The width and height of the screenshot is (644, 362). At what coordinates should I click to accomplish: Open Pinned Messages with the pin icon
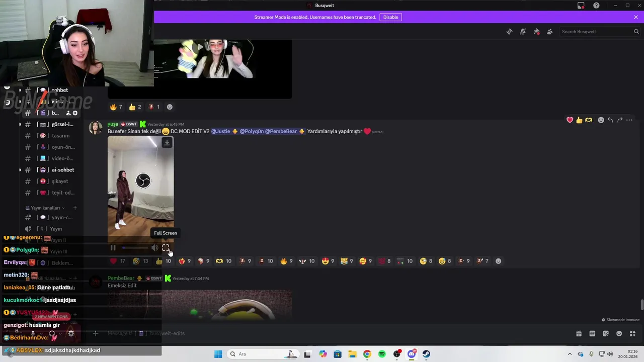pos(536,32)
